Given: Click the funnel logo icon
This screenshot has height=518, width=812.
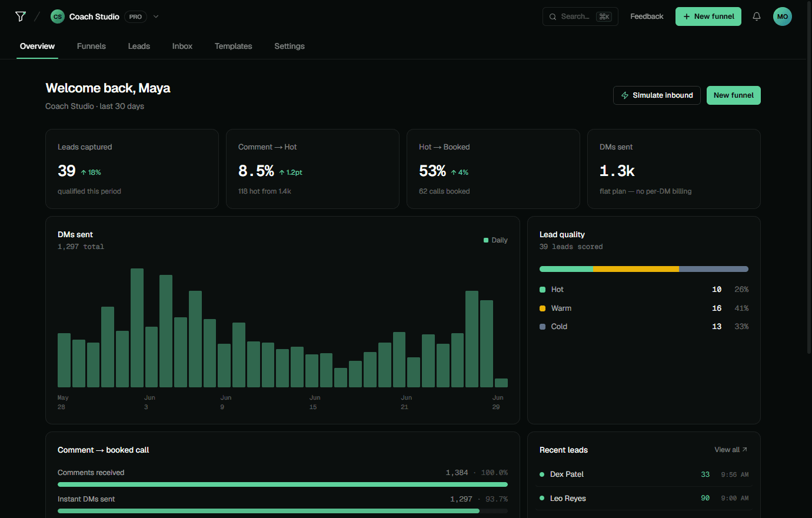Looking at the screenshot, I should click(21, 16).
